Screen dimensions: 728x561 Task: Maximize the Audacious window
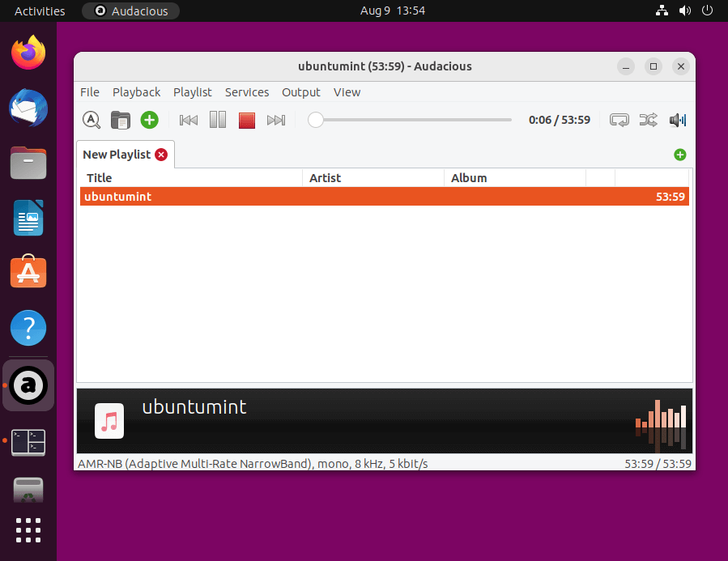[x=653, y=66]
